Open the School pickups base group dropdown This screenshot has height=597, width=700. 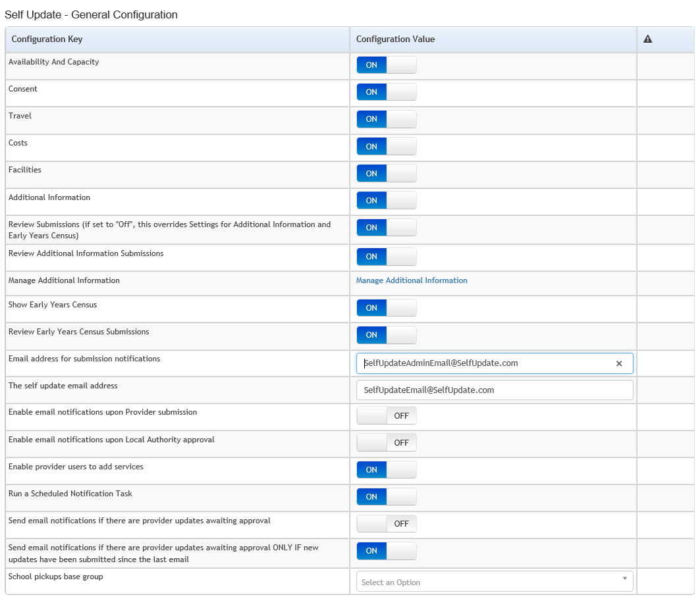pos(495,582)
